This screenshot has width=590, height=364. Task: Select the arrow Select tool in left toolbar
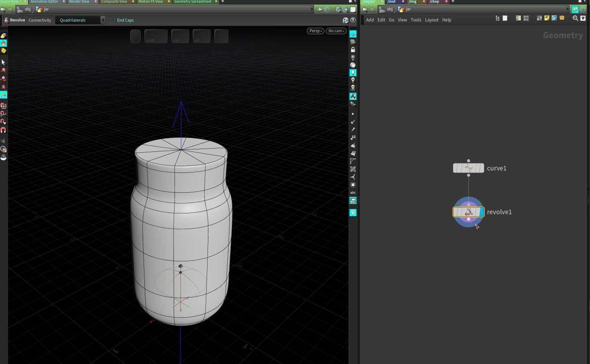coord(3,62)
